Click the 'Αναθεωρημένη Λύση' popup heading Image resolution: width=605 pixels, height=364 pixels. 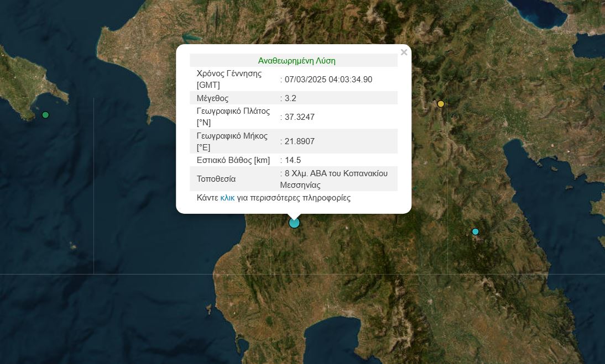pos(296,61)
